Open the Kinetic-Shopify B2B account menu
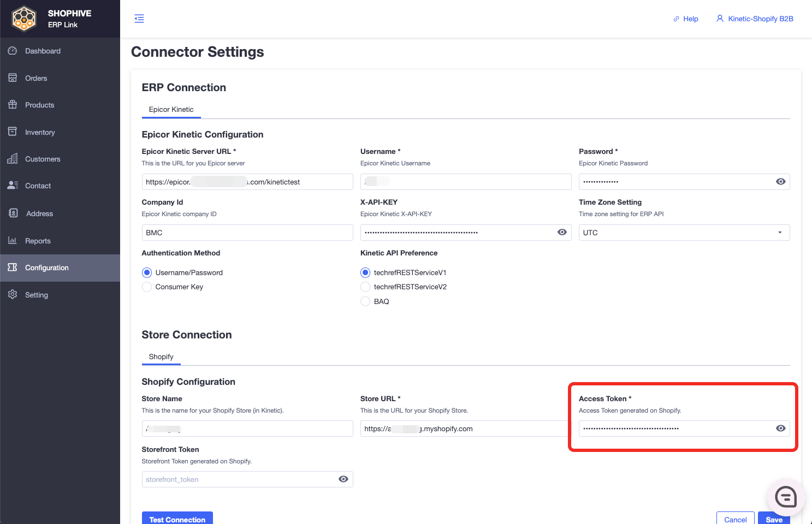Image resolution: width=812 pixels, height=524 pixels. pyautogui.click(x=755, y=19)
